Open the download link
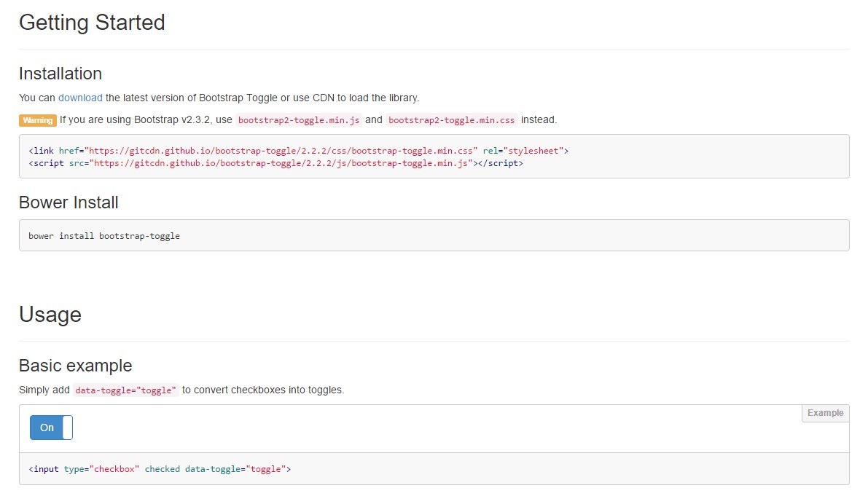This screenshot has width=868, height=496. click(x=80, y=97)
